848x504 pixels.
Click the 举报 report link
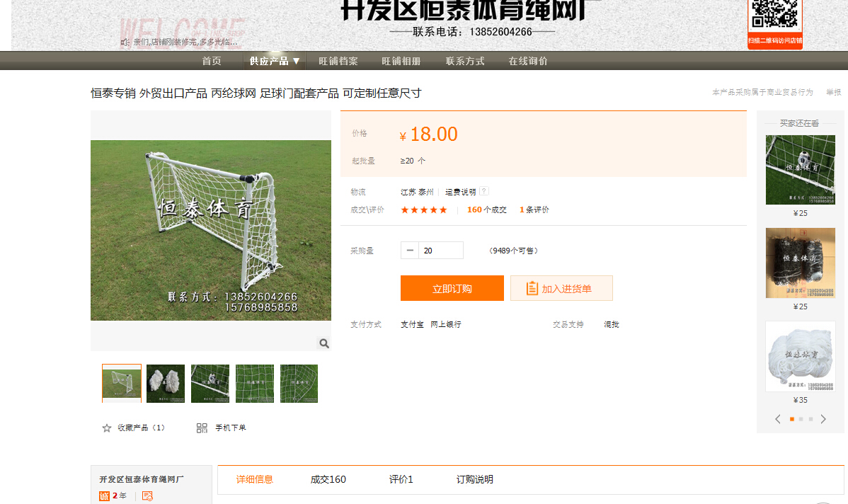coord(833,93)
